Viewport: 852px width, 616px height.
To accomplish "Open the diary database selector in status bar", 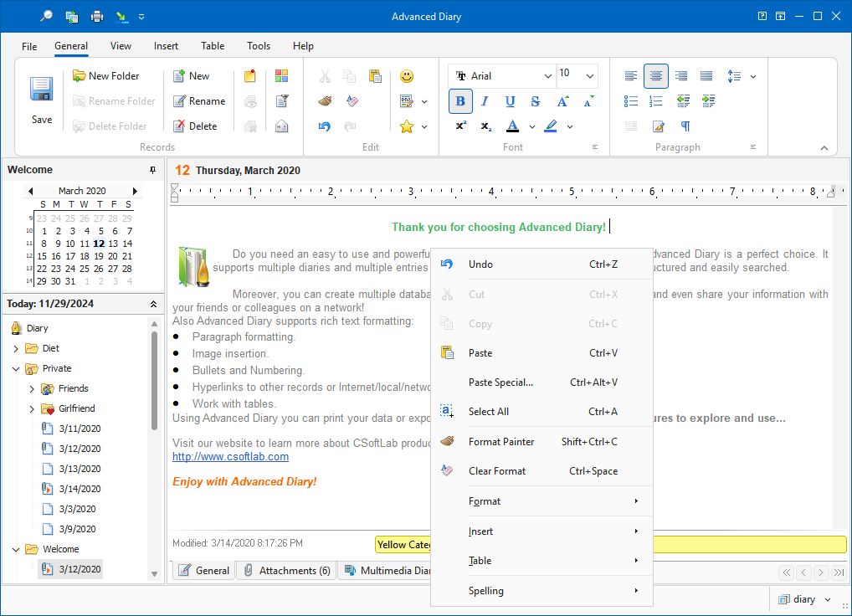I will coord(805,599).
